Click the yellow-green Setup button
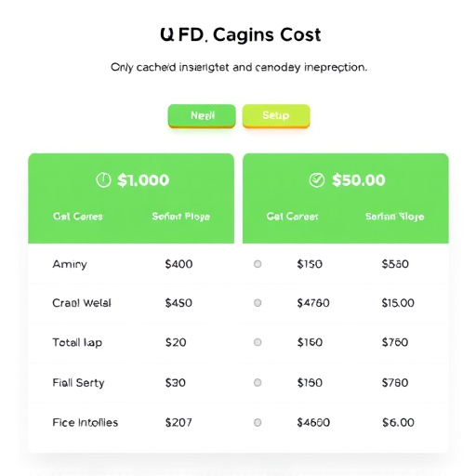Image resolution: width=476 pixels, height=476 pixels. click(276, 116)
